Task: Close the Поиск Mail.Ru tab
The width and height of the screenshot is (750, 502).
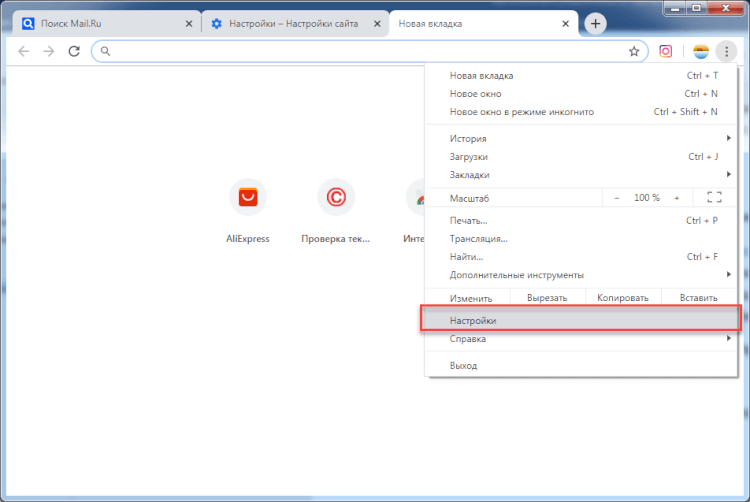Action: (x=189, y=23)
